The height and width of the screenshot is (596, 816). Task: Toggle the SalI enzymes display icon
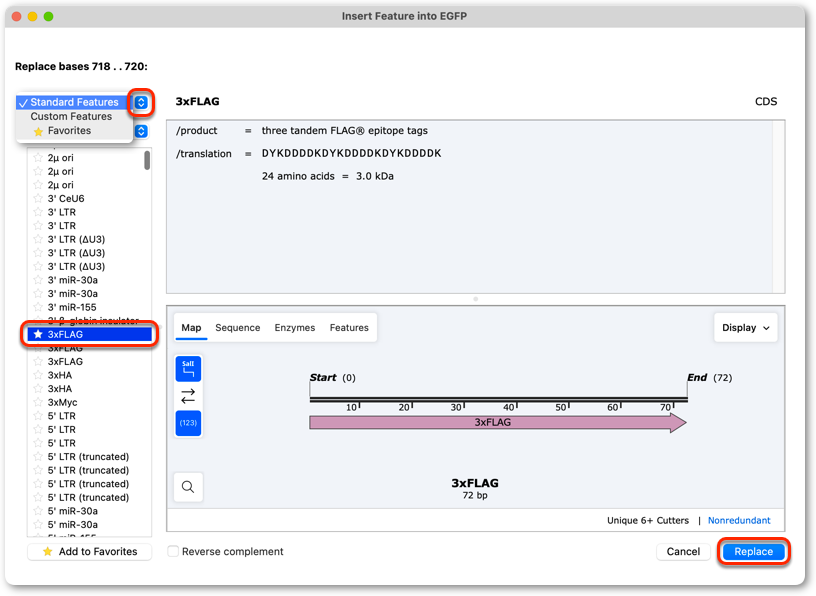click(188, 369)
